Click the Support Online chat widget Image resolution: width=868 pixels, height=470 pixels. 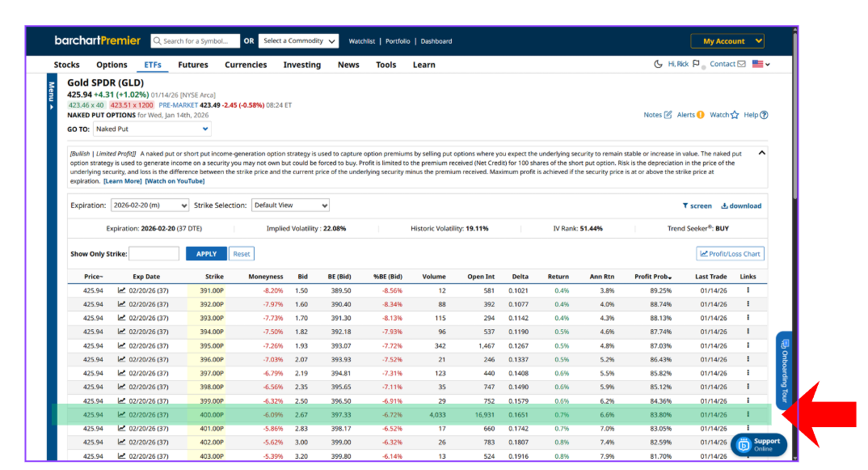pos(758,445)
